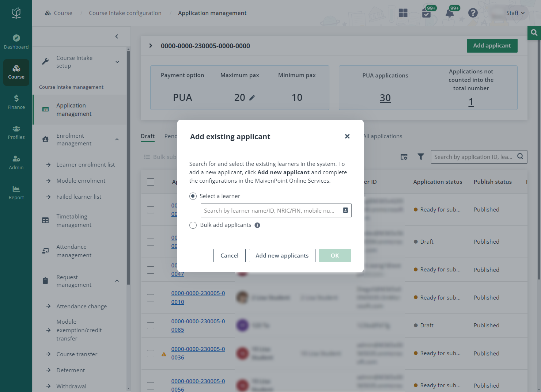Open the tasks calendar icon with 99+ badge

426,13
